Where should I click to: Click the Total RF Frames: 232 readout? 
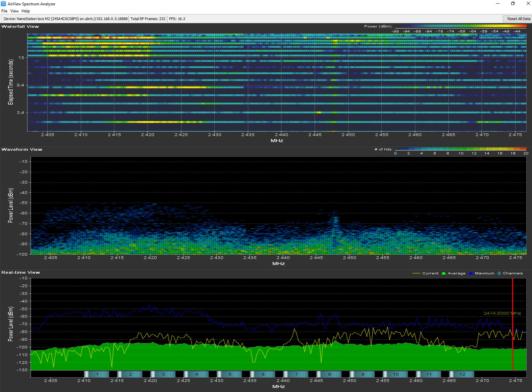(x=148, y=19)
